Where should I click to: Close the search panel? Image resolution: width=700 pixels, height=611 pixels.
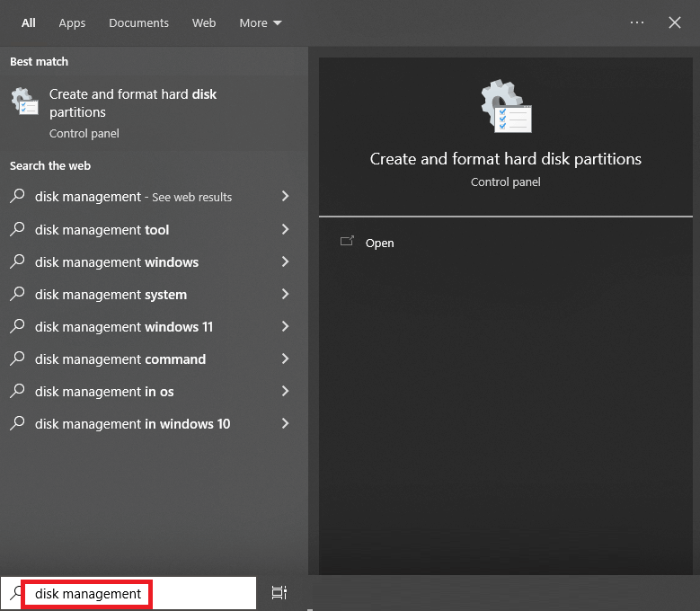pyautogui.click(x=675, y=22)
